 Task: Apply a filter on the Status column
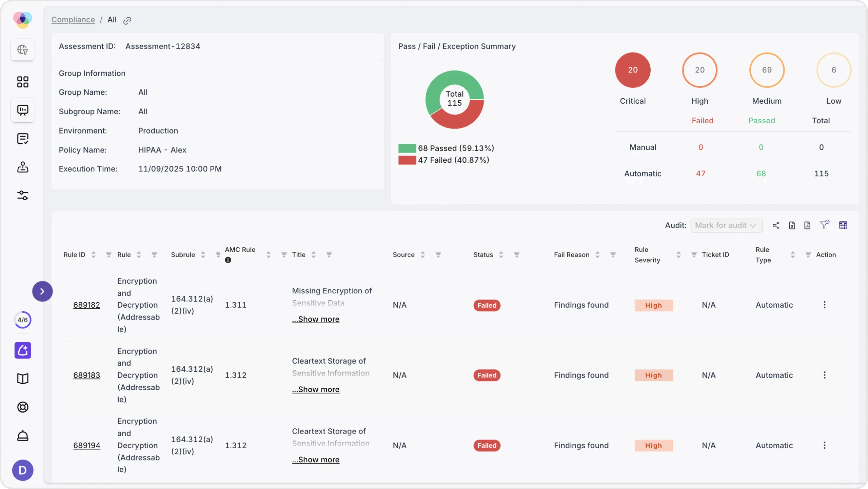pyautogui.click(x=516, y=254)
